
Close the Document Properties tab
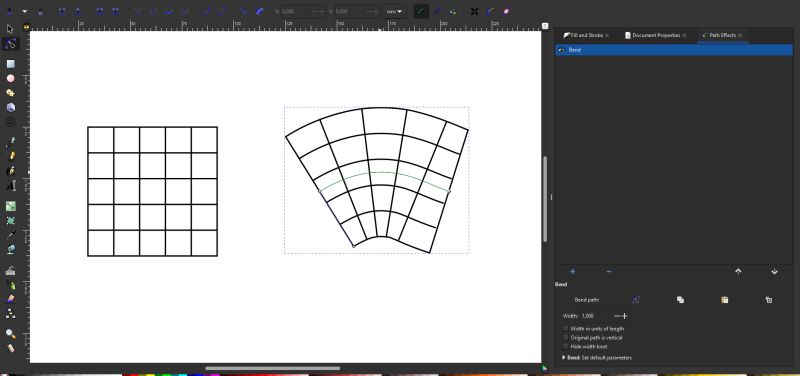tap(685, 35)
